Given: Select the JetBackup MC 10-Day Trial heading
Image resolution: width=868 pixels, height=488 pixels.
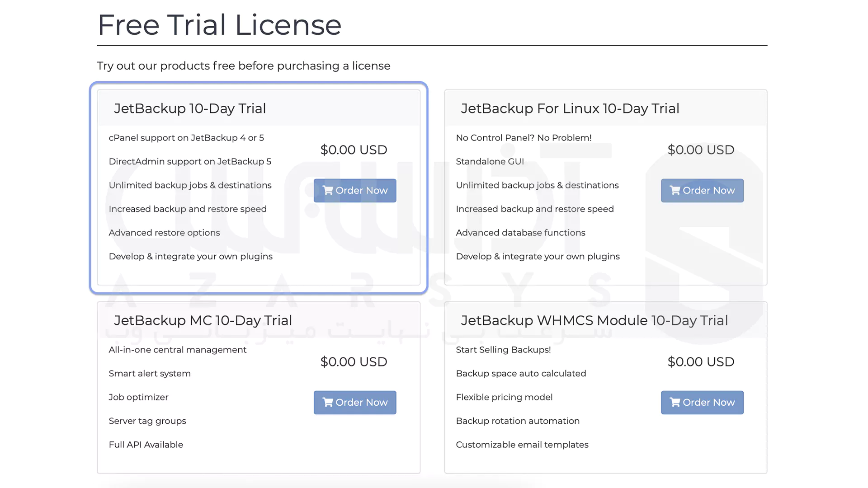Looking at the screenshot, I should coord(203,320).
